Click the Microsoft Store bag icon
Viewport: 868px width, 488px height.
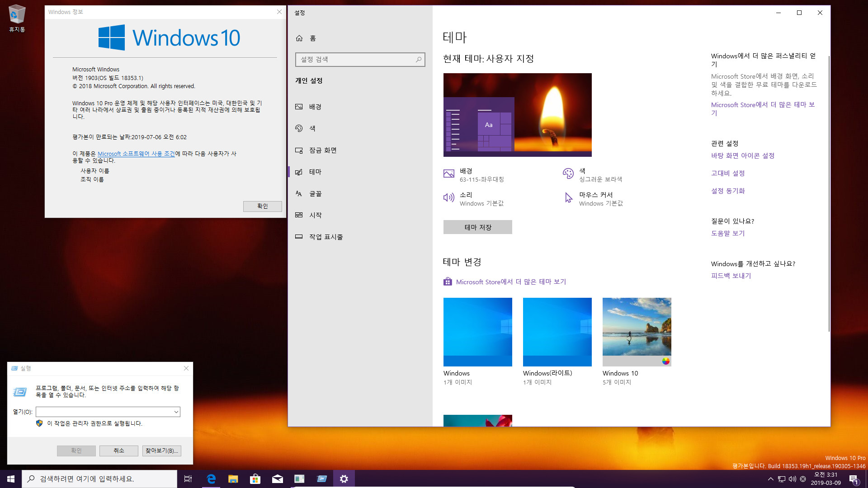pos(448,282)
